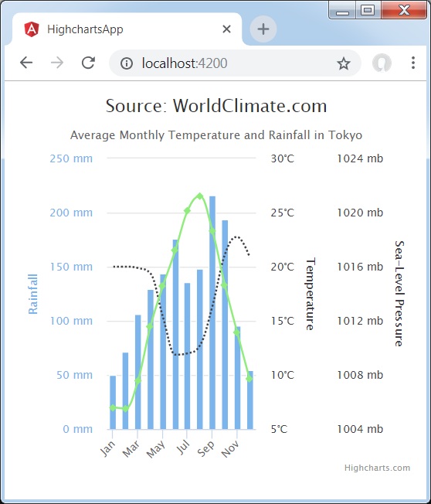
Task: Select the HighchartsApp tab
Action: (x=127, y=29)
